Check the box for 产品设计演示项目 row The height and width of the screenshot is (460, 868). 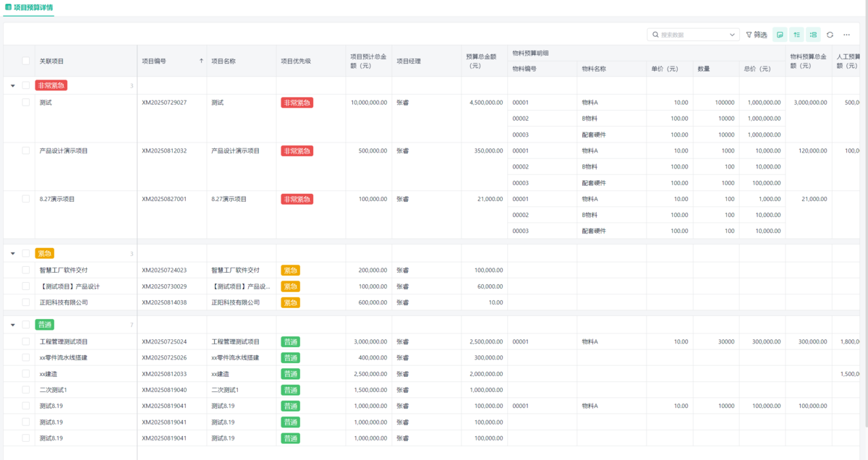coord(26,150)
